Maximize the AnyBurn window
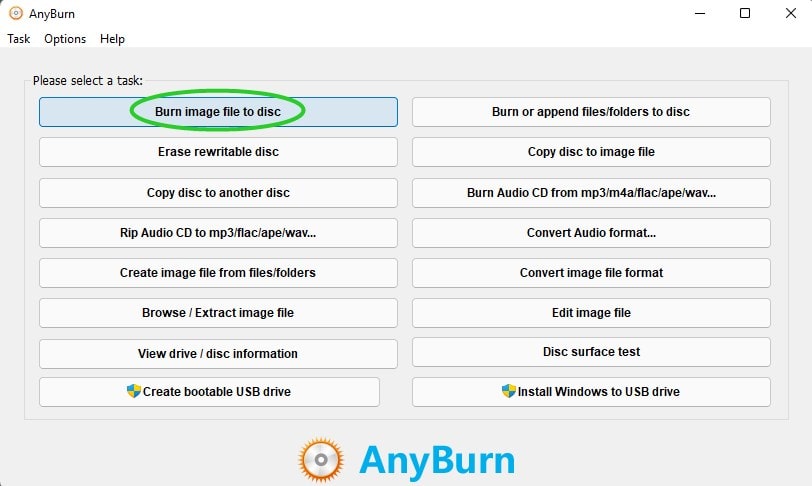The width and height of the screenshot is (812, 486). [745, 13]
